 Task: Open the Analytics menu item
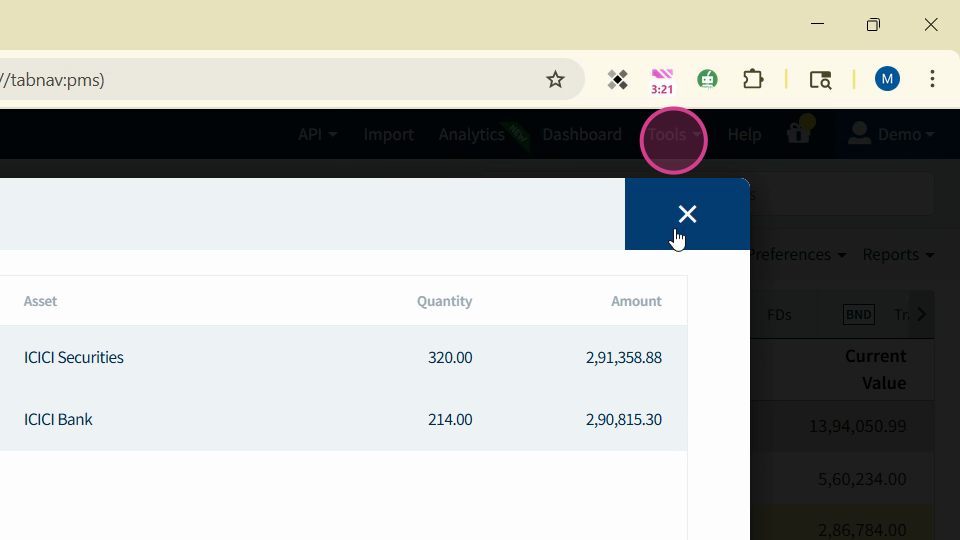point(471,134)
